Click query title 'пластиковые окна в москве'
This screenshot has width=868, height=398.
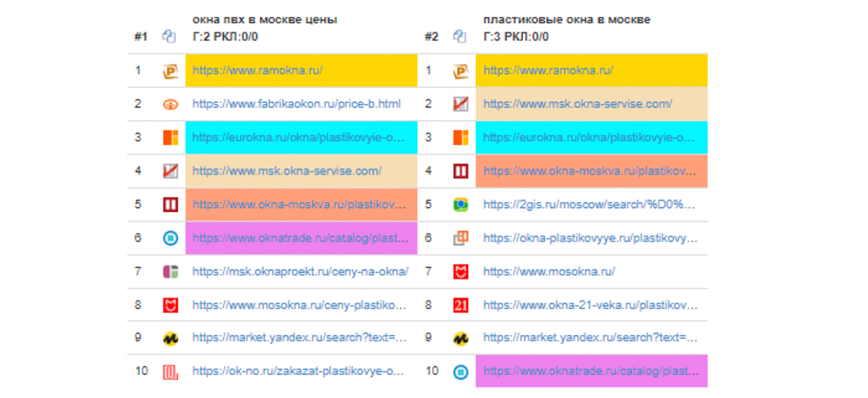tap(566, 20)
